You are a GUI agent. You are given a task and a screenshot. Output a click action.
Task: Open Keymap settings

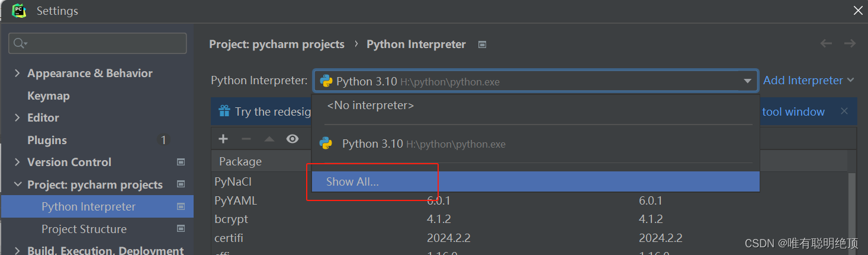[49, 95]
